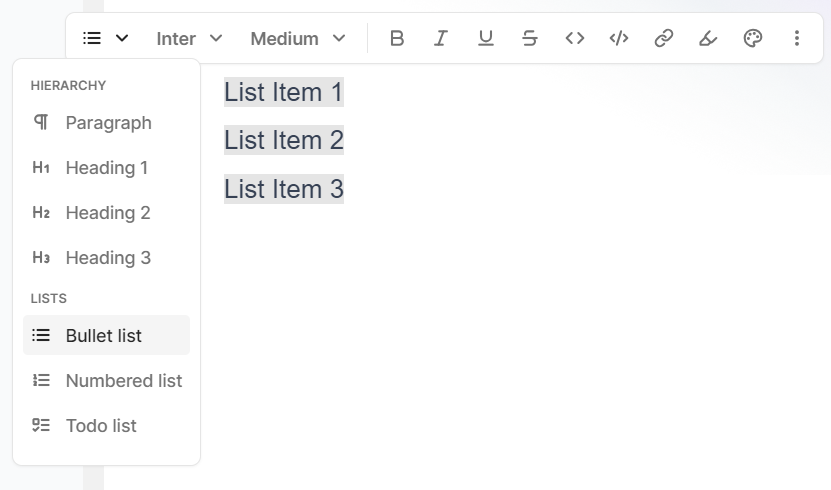831x490 pixels.
Task: Toggle italic formatting
Action: tap(441, 38)
